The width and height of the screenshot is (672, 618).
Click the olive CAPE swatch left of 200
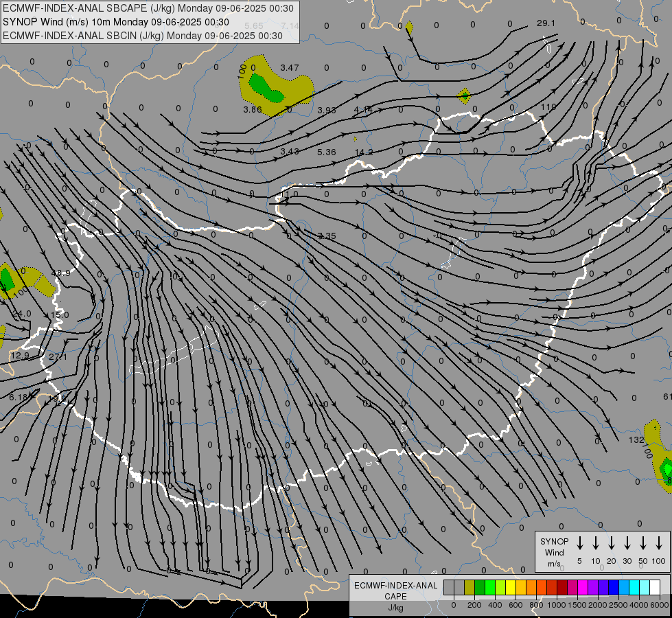[x=470, y=587]
